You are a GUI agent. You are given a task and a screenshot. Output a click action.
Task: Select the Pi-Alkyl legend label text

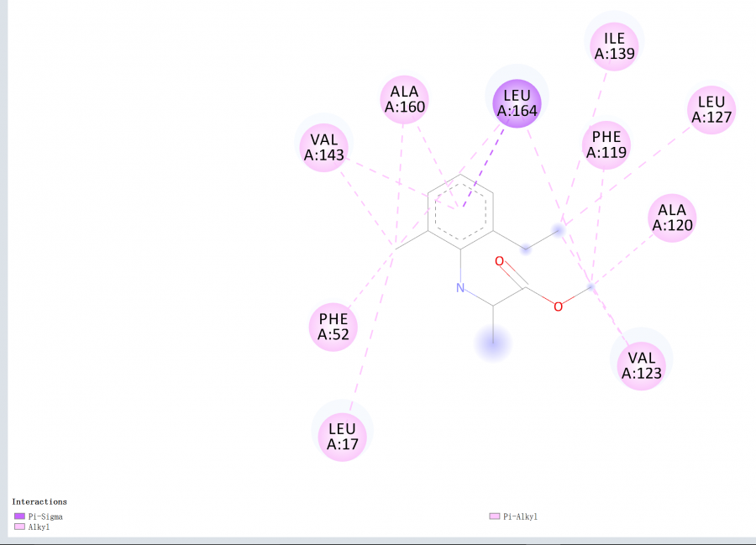[520, 516]
